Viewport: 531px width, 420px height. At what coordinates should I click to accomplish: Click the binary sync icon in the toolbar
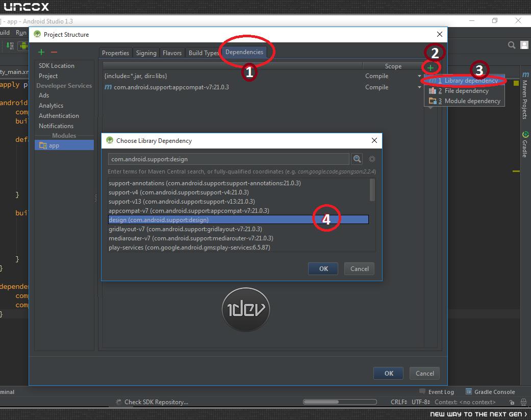click(10, 45)
